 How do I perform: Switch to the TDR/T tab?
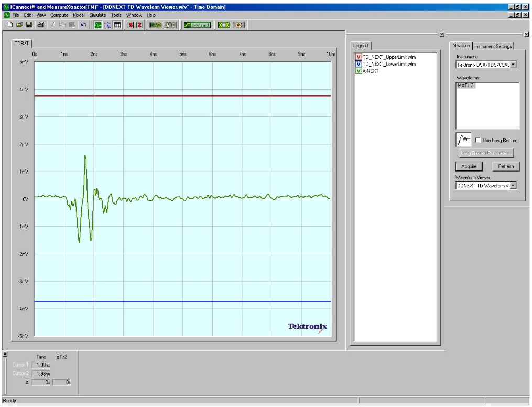[x=21, y=44]
